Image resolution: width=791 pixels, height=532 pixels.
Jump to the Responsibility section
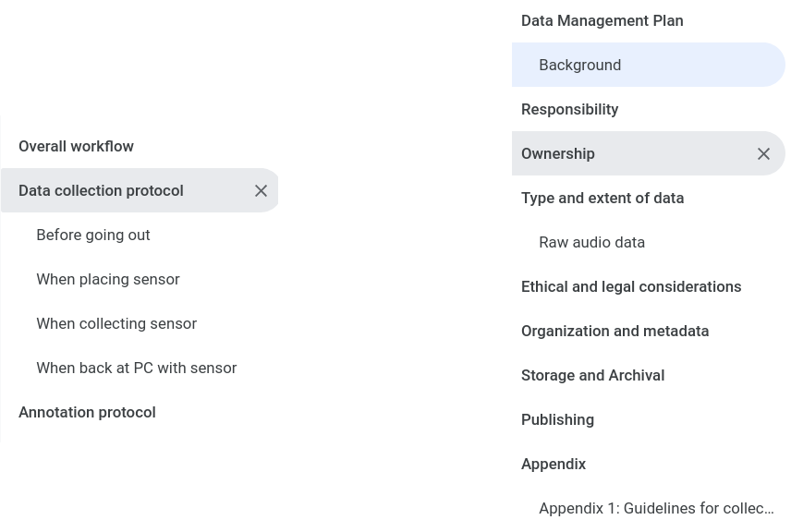point(569,109)
